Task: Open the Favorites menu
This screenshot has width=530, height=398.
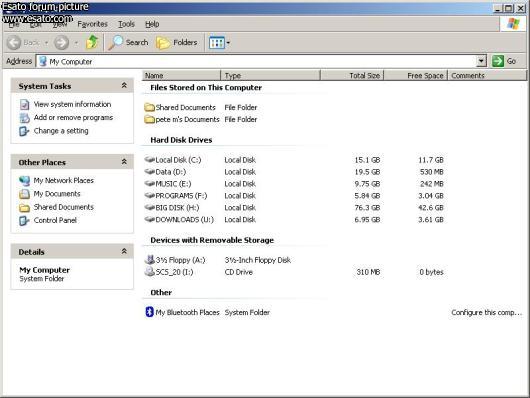Action: tap(92, 24)
